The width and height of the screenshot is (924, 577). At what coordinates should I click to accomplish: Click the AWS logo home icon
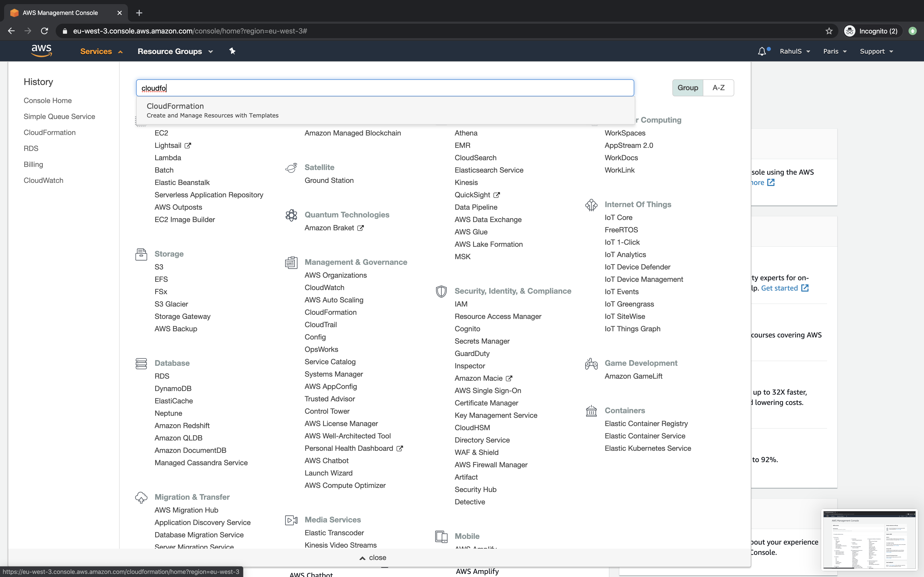[41, 50]
